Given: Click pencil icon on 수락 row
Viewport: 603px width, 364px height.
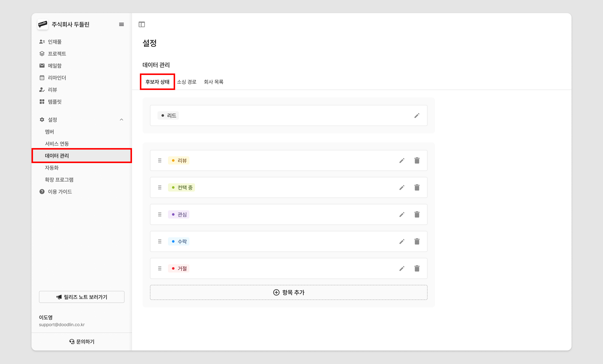Looking at the screenshot, I should (402, 241).
